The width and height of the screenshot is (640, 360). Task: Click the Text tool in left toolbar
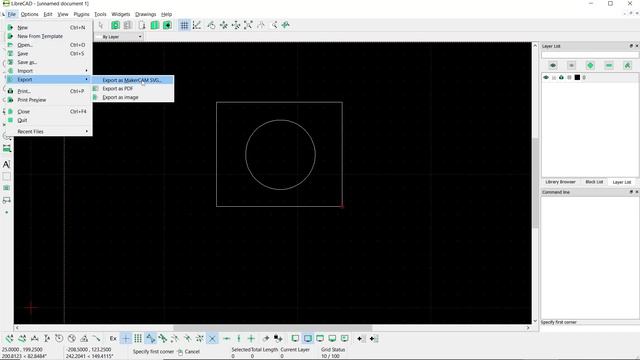(x=6, y=164)
